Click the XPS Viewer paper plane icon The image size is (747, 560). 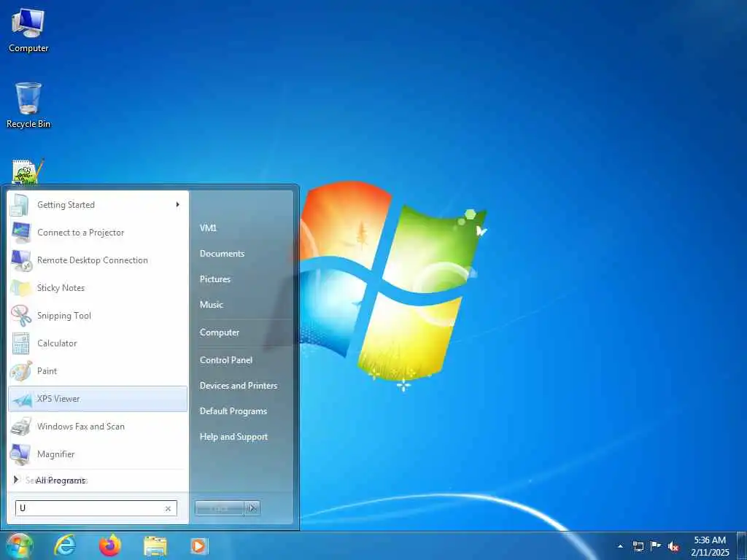click(22, 399)
